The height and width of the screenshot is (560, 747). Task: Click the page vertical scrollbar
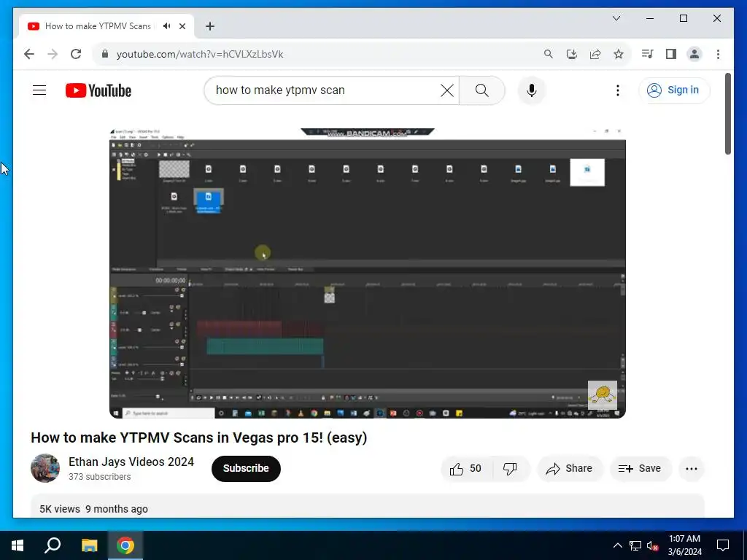727,113
